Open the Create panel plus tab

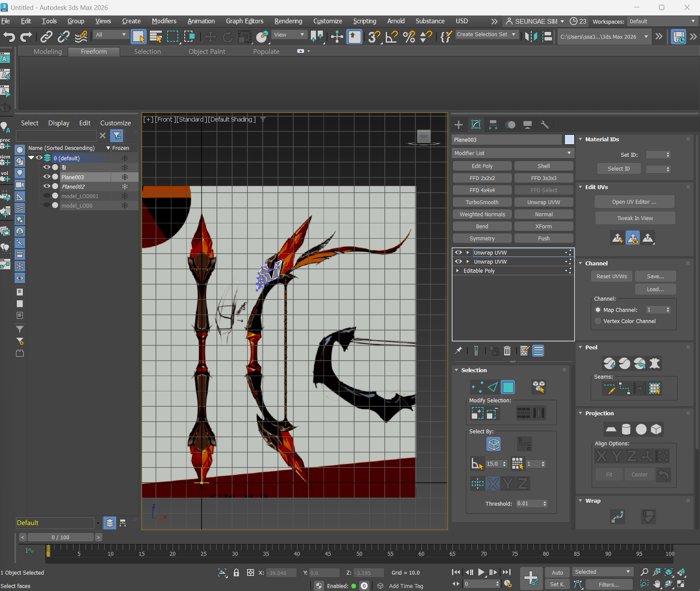(458, 125)
